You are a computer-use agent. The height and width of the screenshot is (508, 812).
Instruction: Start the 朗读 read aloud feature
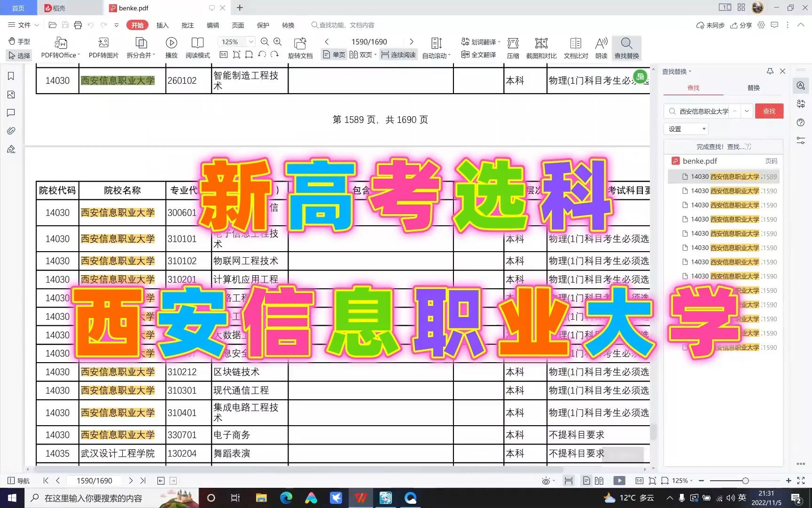(601, 48)
